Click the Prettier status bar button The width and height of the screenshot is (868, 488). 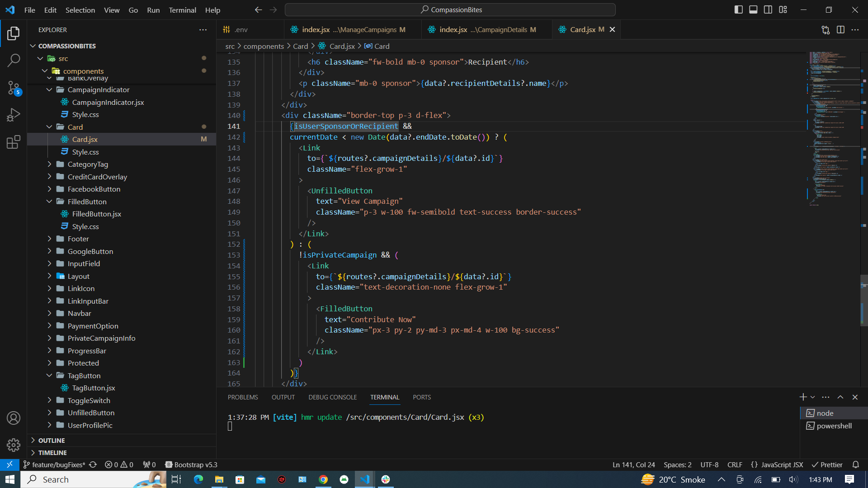(x=827, y=465)
